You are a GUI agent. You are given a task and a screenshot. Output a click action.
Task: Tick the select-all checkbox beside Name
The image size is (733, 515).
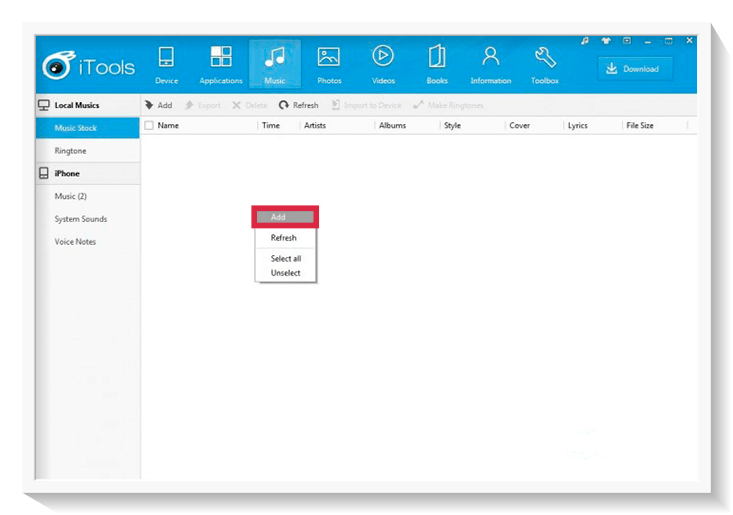149,126
